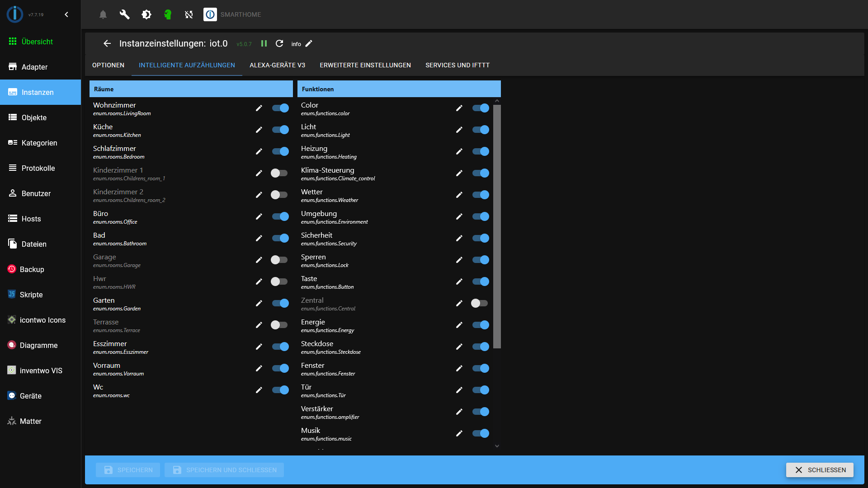This screenshot has height=488, width=868.
Task: Restart the iot.0 instance
Action: (x=279, y=43)
